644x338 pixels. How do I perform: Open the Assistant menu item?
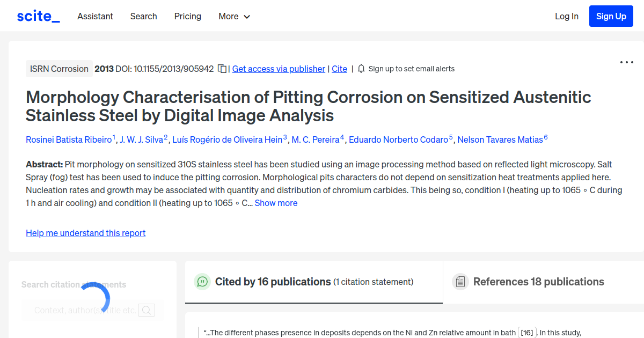point(95,16)
